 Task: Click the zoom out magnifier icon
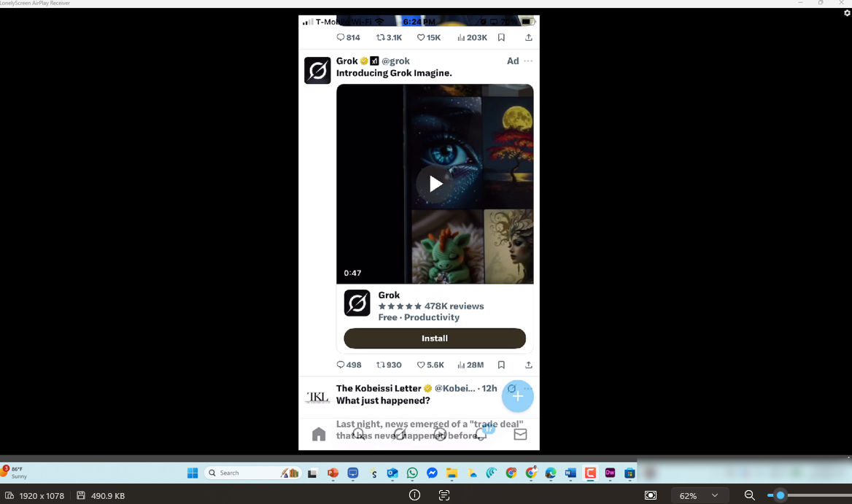click(750, 495)
